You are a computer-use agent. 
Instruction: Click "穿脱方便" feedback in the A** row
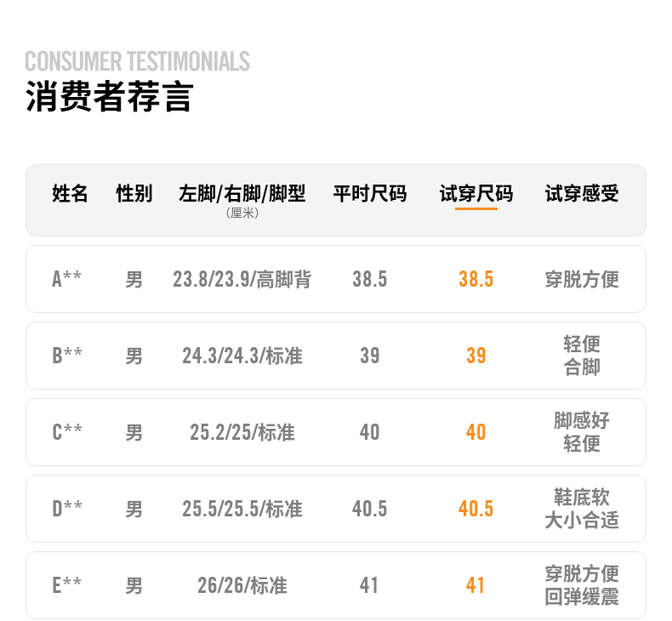582,279
